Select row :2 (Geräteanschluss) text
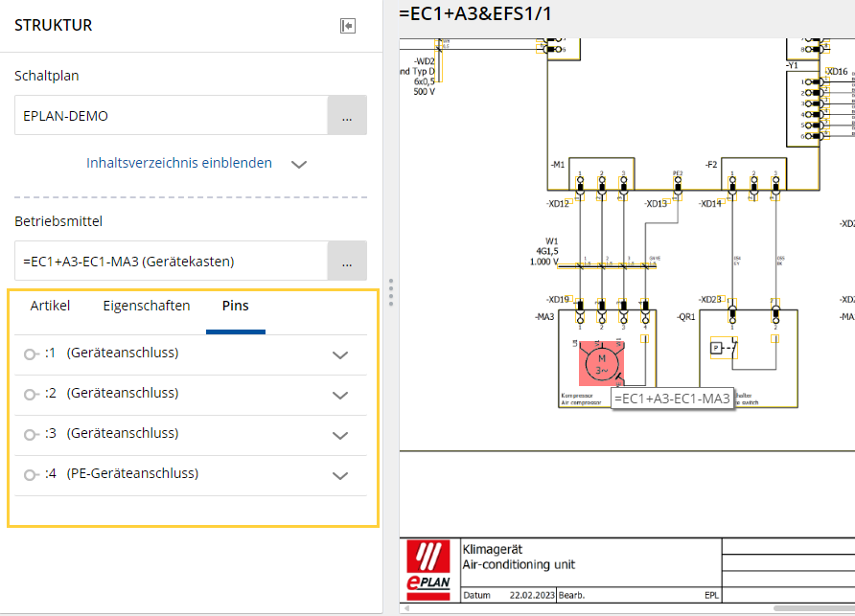The image size is (855, 616). (x=112, y=393)
